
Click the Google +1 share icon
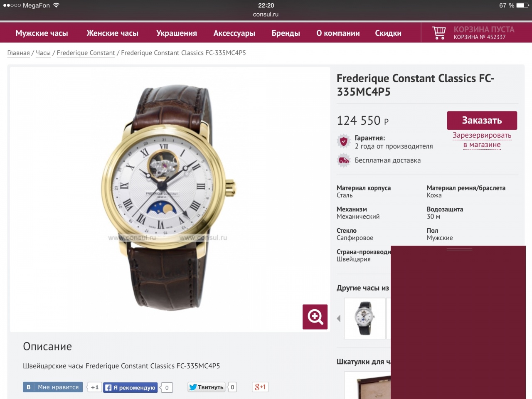pos(260,387)
